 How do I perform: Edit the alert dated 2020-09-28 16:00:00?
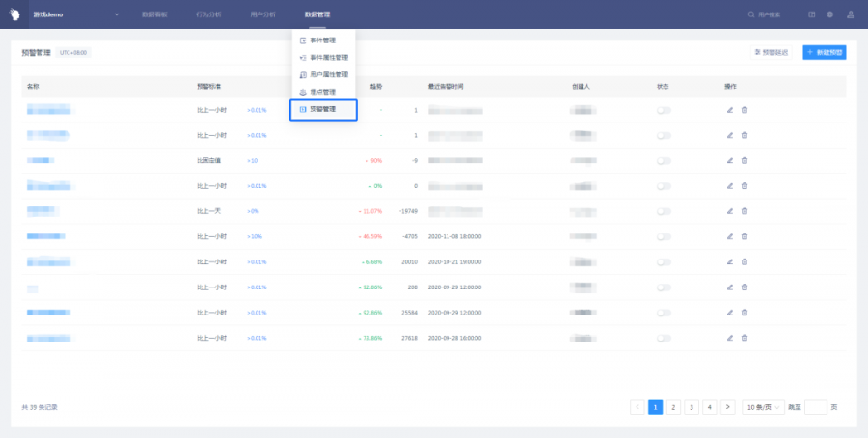click(x=730, y=338)
